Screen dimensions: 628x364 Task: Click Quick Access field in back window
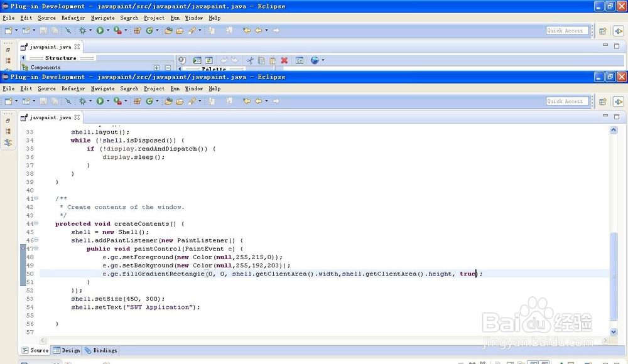[x=567, y=30]
